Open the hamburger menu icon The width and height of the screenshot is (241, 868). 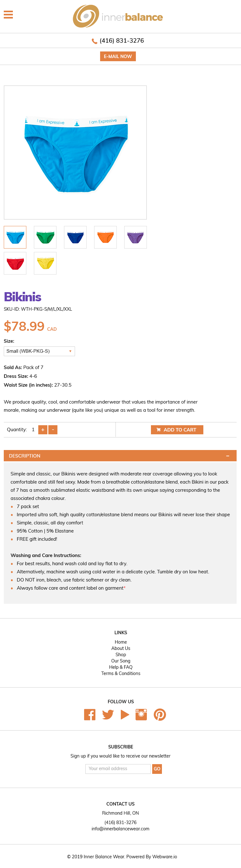(x=8, y=14)
